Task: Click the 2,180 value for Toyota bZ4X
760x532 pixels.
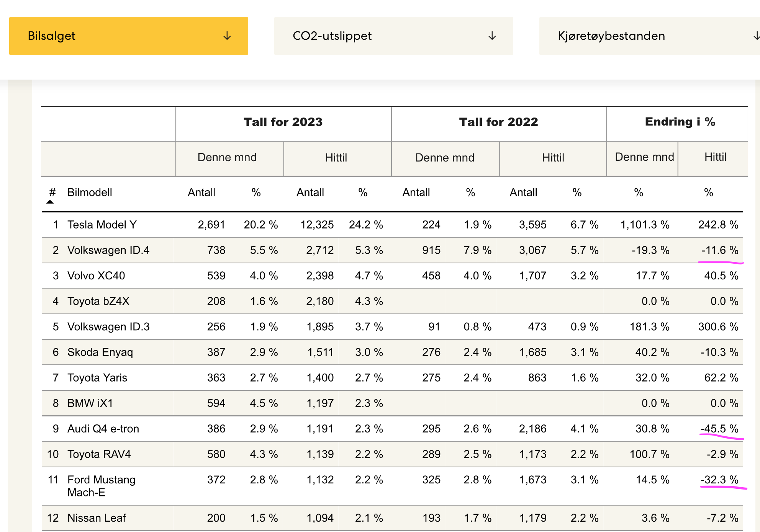Action: (x=320, y=301)
